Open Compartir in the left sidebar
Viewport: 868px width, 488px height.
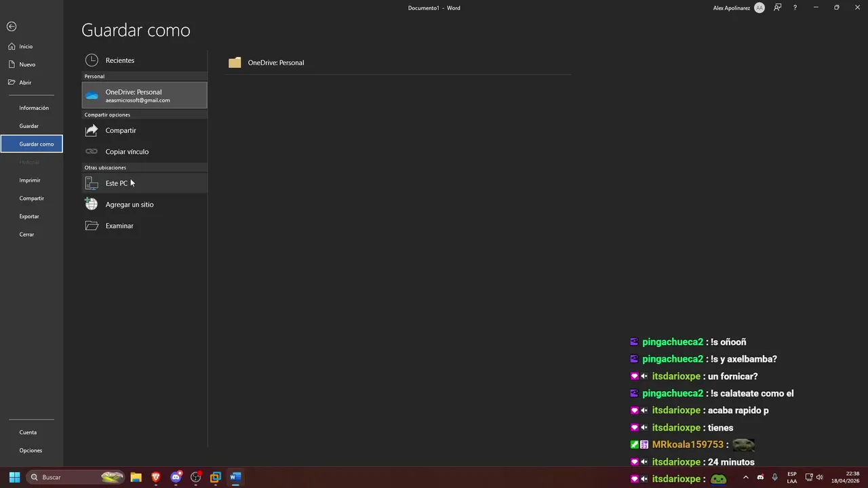[32, 199]
